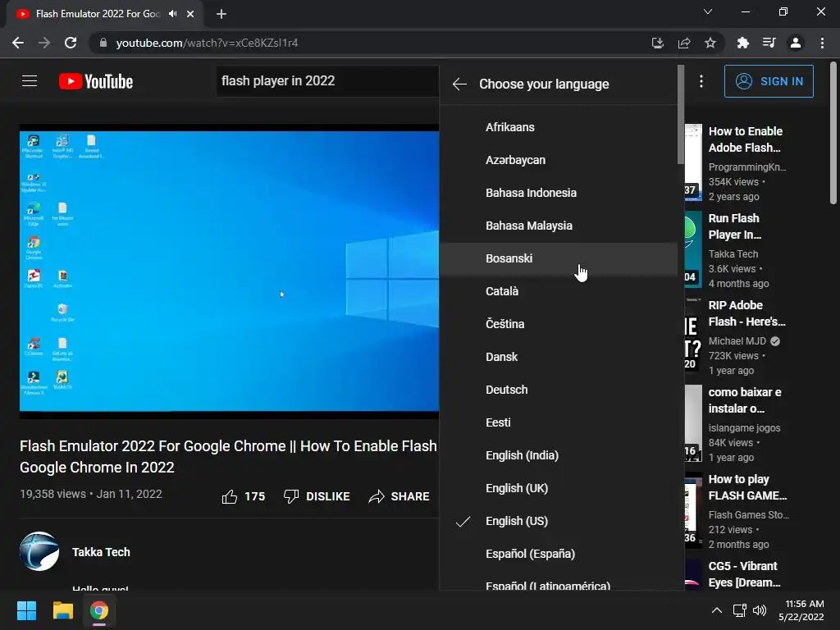Click the SIGN IN button
This screenshot has height=630, width=840.
tap(769, 81)
